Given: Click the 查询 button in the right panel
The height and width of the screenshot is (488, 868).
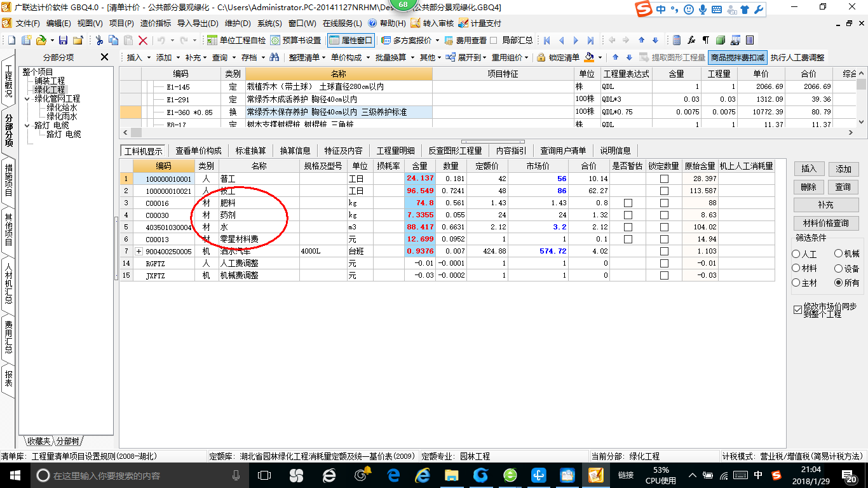Looking at the screenshot, I should (843, 187).
